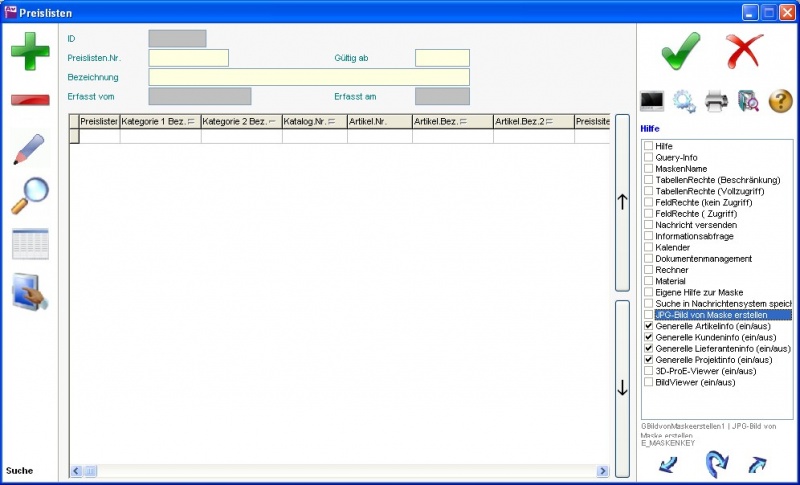This screenshot has height=485, width=800.
Task: Click the red X cancel icon
Action: 744,50
